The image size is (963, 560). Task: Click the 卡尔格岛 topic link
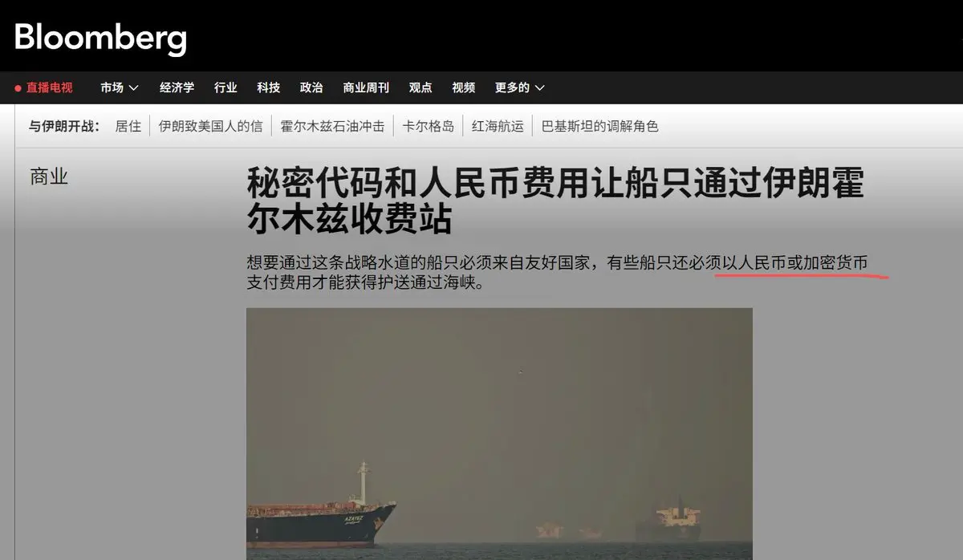(x=428, y=126)
